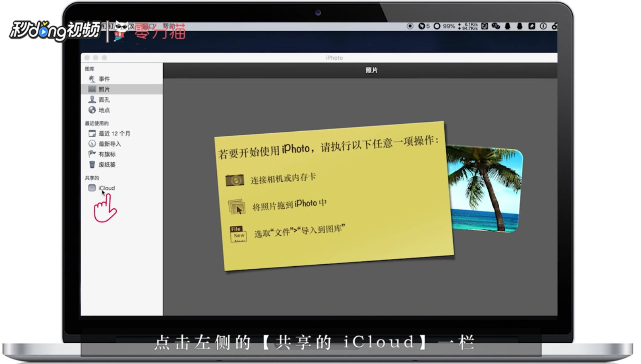This screenshot has height=364, width=641.
Task: Show 有旗标 (Flagged) photos
Action: coord(121,154)
